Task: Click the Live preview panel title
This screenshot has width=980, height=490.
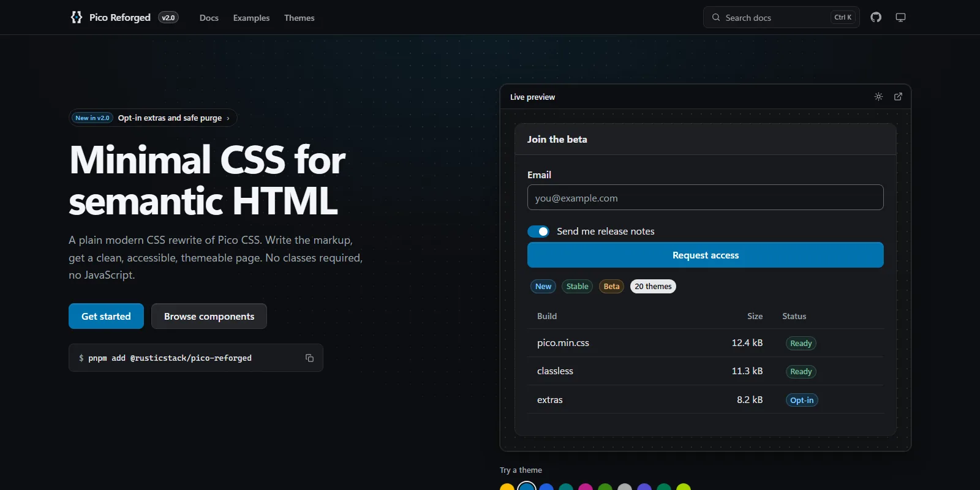Action: click(x=532, y=97)
